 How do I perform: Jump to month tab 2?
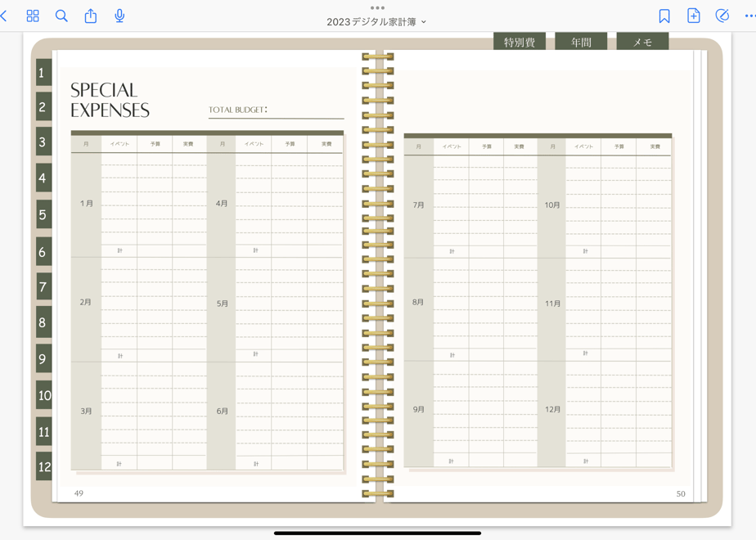tap(43, 106)
